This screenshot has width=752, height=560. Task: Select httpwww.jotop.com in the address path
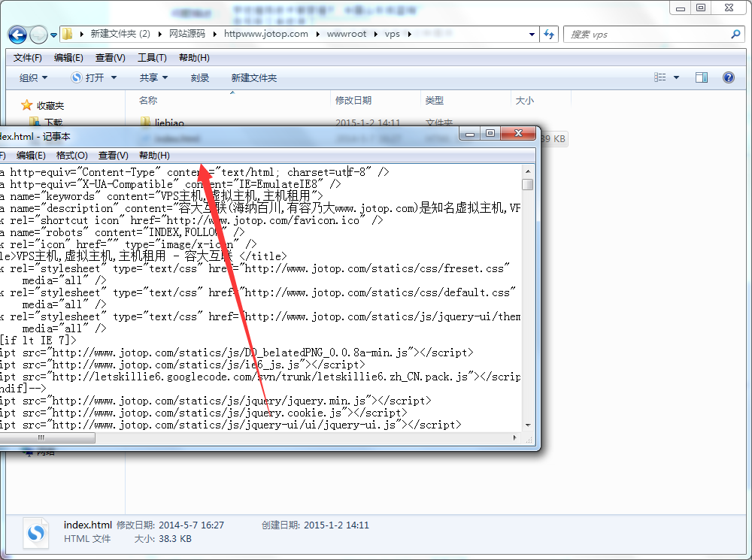coord(266,34)
